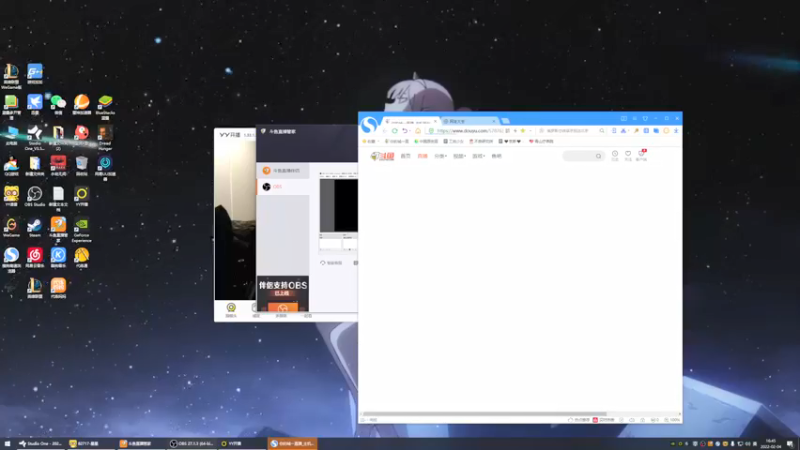This screenshot has width=800, height=450.
Task: Open 鱼吧 in the Douyu navigation
Action: [x=496, y=156]
